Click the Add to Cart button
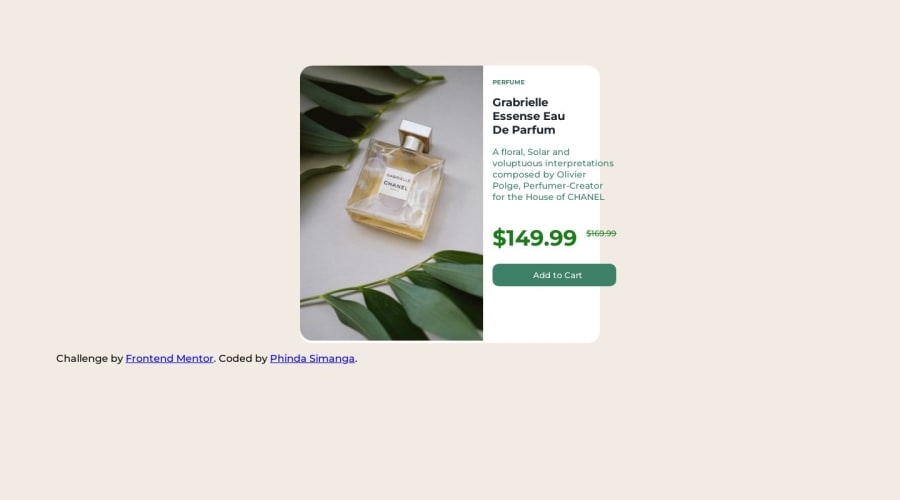This screenshot has width=900, height=500. (x=554, y=275)
